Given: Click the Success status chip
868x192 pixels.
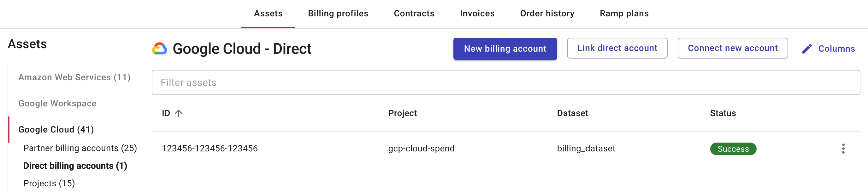Looking at the screenshot, I should (x=733, y=148).
